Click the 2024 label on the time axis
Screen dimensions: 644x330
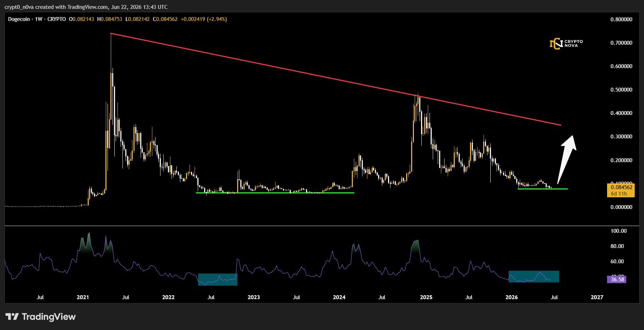[339, 297]
